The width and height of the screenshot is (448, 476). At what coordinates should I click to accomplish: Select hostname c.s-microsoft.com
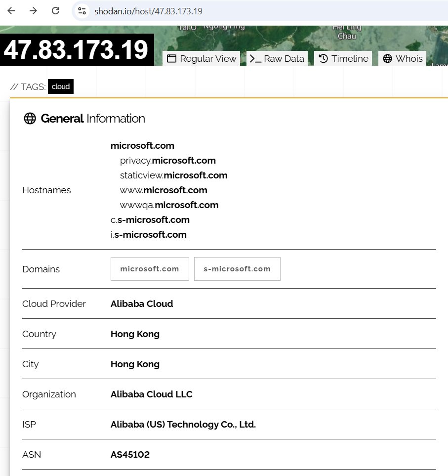coord(150,220)
